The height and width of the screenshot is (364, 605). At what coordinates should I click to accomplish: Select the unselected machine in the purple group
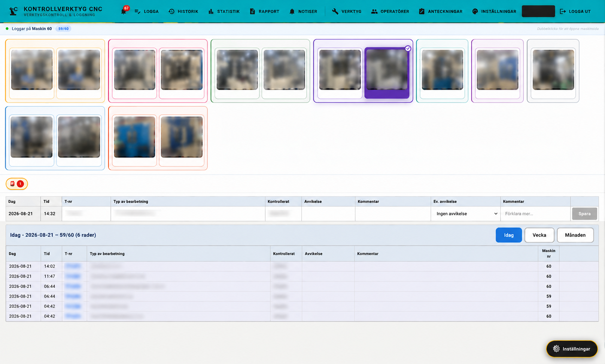(x=340, y=73)
